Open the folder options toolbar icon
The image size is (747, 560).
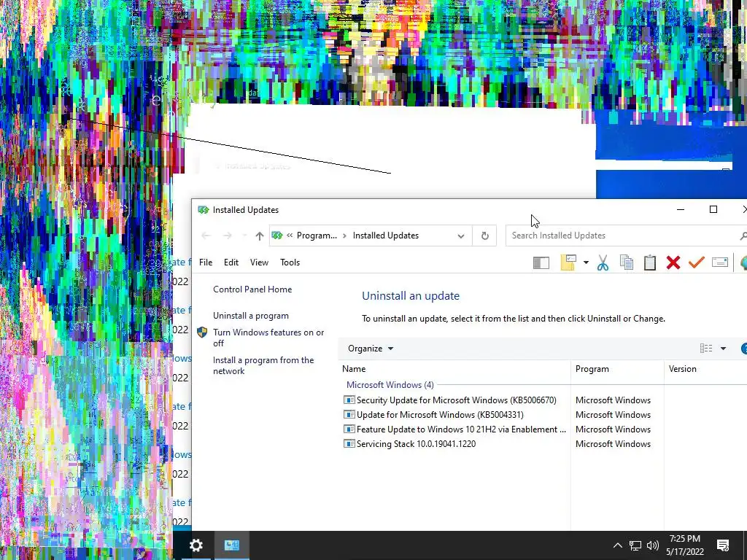point(568,262)
